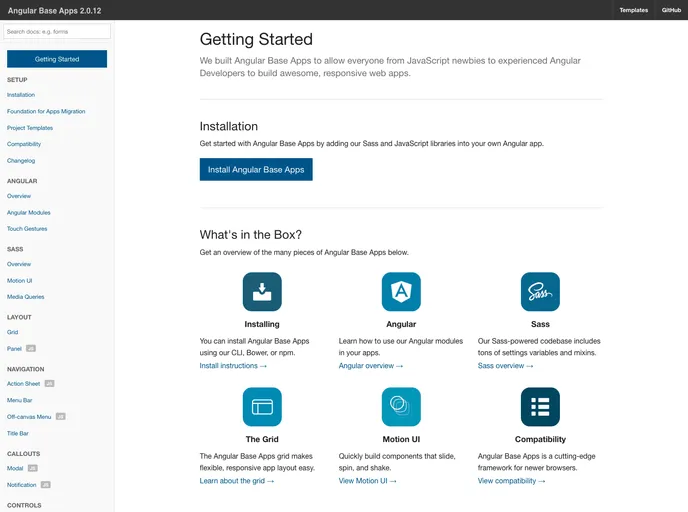The image size is (688, 512).
Task: Open the Compatibility sidebar link
Action: click(24, 144)
